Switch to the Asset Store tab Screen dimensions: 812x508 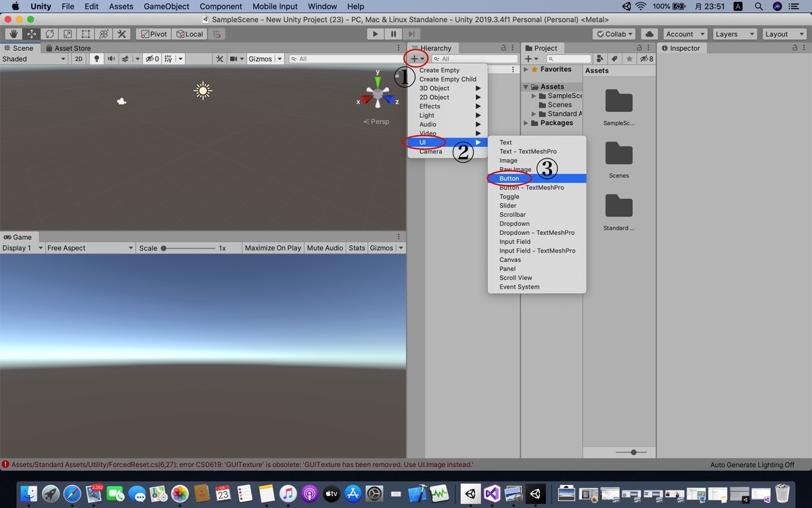point(68,48)
